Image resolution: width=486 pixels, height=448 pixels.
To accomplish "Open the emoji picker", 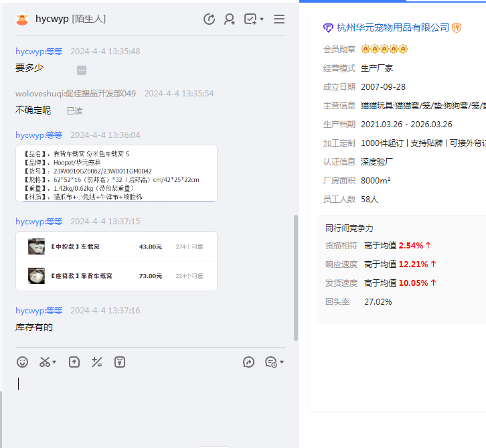I will (x=23, y=362).
